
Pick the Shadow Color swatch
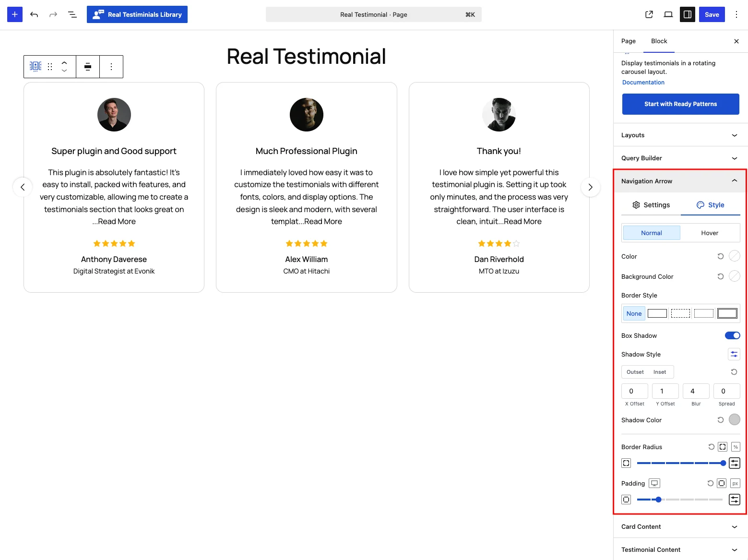pos(735,419)
